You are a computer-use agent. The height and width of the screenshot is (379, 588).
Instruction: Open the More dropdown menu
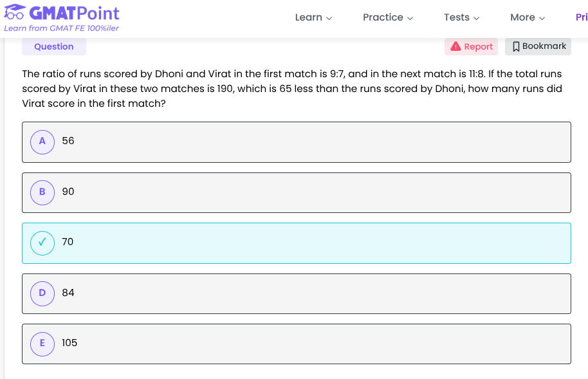528,17
